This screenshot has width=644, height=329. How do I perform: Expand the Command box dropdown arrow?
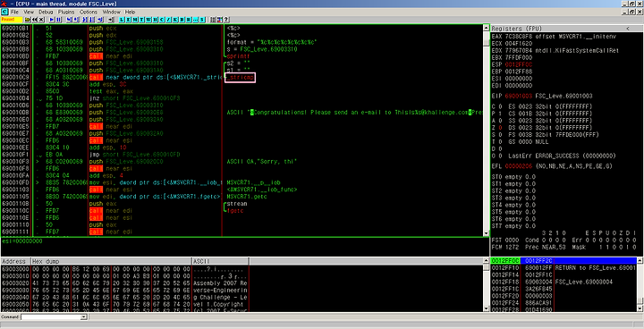click(x=84, y=317)
